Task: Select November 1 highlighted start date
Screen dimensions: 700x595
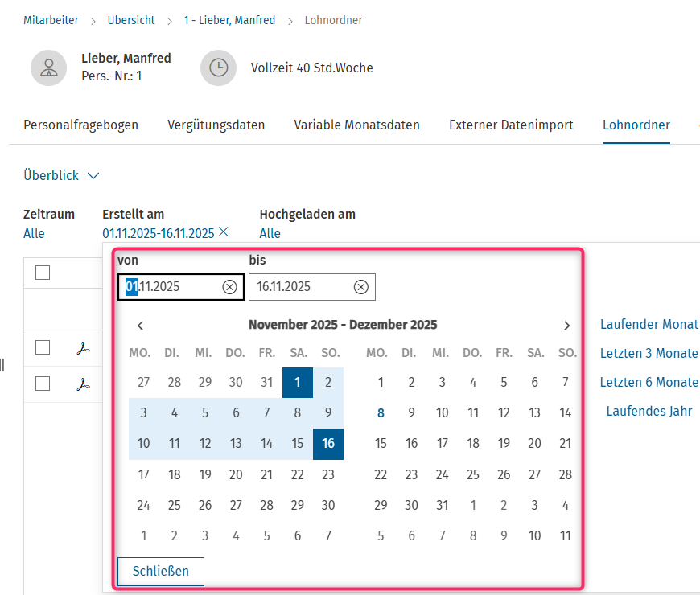Action: point(298,383)
